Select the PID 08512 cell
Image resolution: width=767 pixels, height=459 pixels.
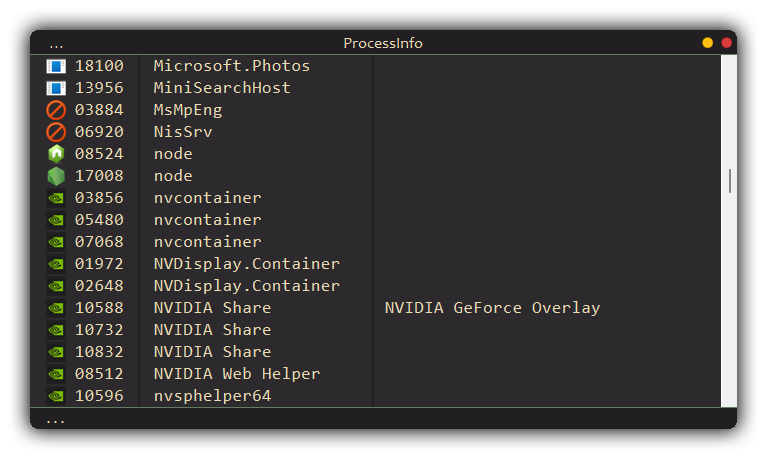coord(99,374)
